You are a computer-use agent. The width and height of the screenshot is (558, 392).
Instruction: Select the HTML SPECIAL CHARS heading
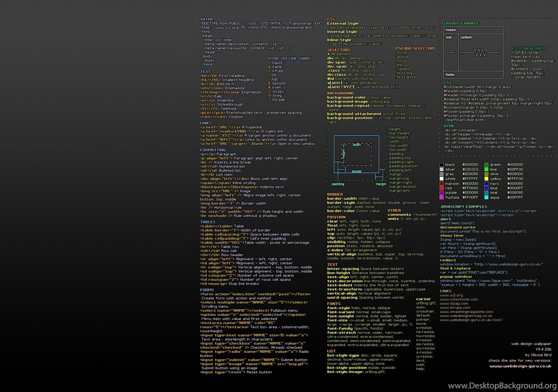point(289,58)
